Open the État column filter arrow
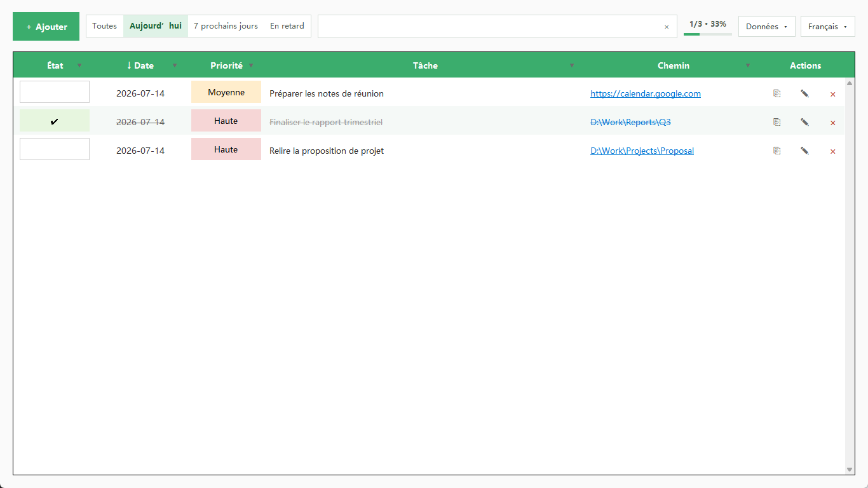The height and width of the screenshot is (488, 868). tap(79, 65)
